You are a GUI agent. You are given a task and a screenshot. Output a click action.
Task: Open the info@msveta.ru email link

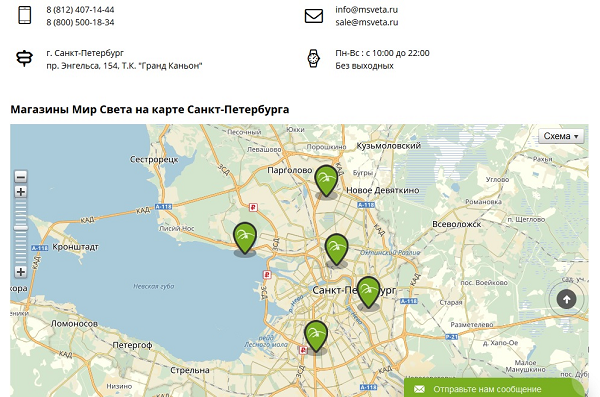click(367, 10)
